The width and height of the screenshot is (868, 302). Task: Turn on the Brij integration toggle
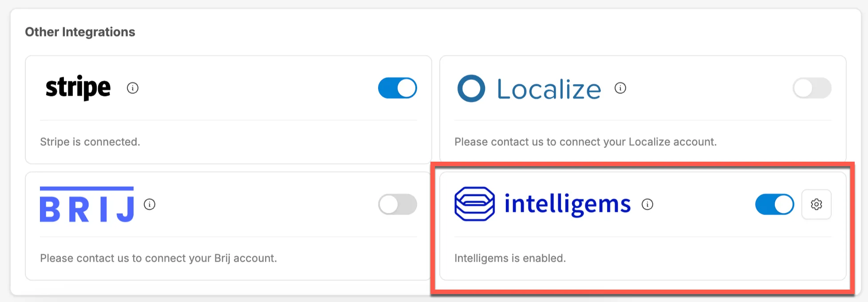pyautogui.click(x=397, y=204)
